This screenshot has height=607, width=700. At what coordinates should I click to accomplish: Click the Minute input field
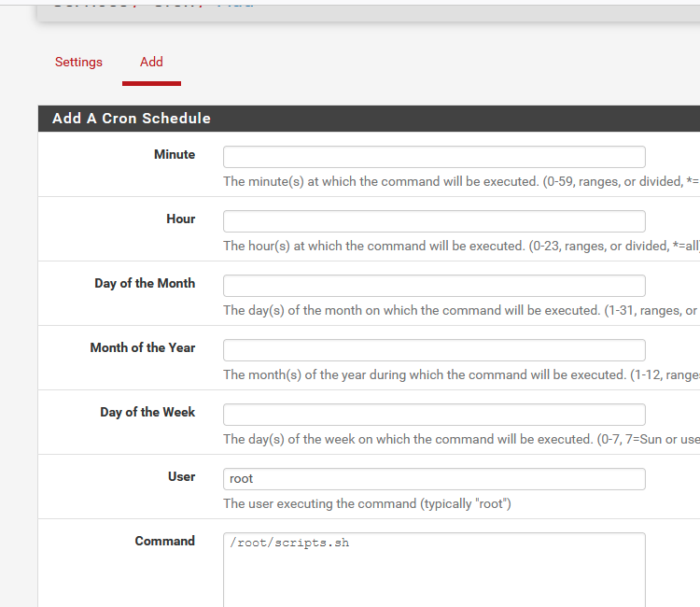click(434, 157)
